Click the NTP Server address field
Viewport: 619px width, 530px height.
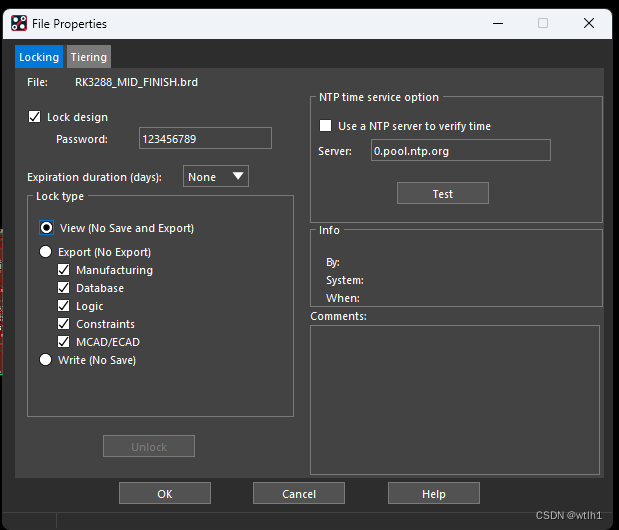click(460, 150)
